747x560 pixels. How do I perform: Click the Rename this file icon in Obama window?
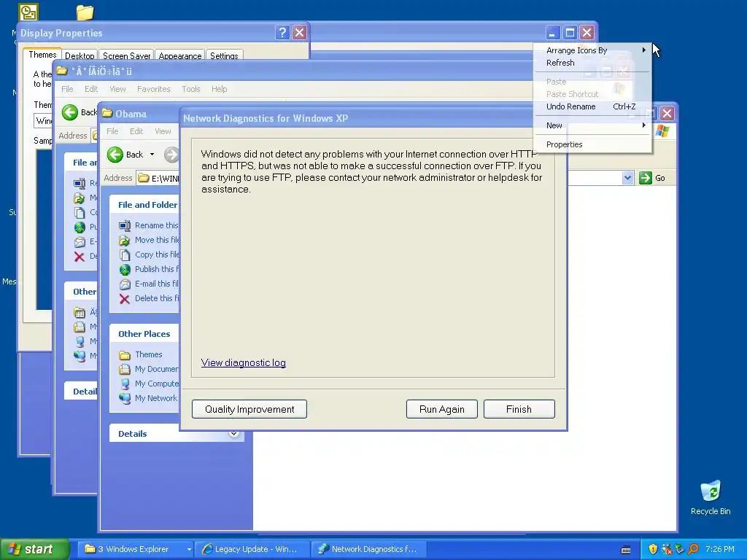pyautogui.click(x=125, y=226)
